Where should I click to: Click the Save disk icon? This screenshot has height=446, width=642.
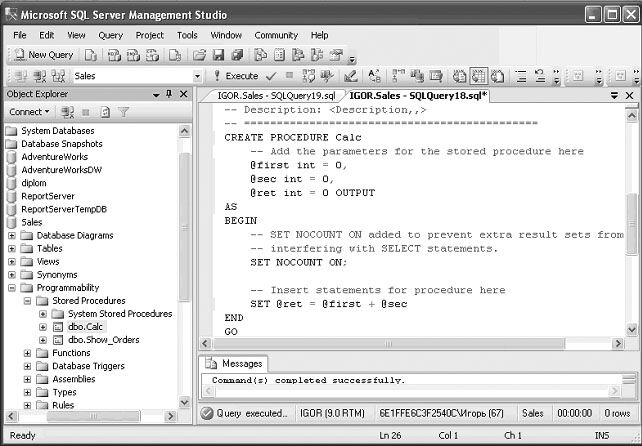tap(218, 55)
